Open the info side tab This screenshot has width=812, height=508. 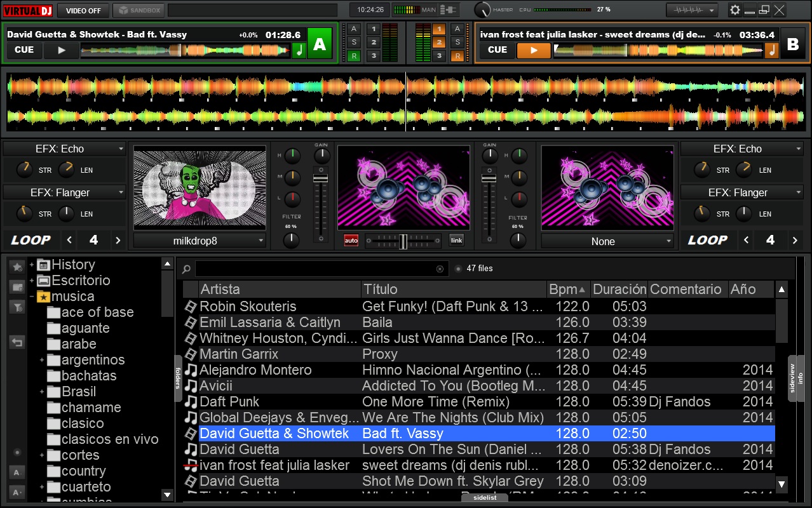click(x=801, y=378)
